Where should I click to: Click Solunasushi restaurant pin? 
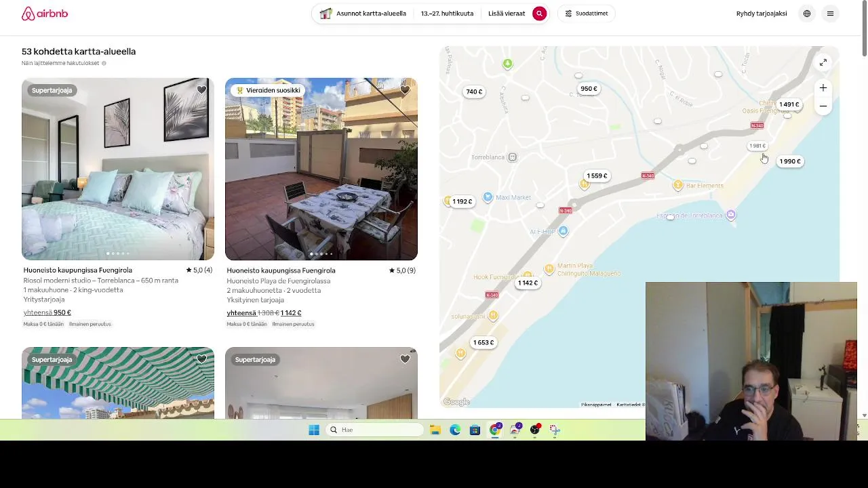tap(493, 316)
